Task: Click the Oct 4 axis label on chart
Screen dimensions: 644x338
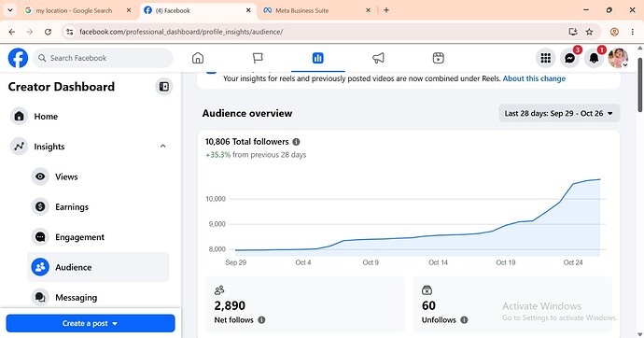Action: tap(303, 262)
